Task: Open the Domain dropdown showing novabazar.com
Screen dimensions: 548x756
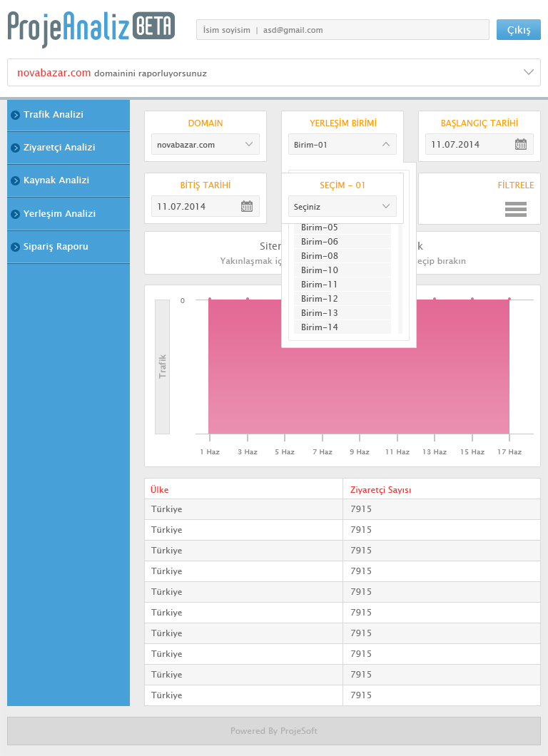Action: (x=205, y=145)
